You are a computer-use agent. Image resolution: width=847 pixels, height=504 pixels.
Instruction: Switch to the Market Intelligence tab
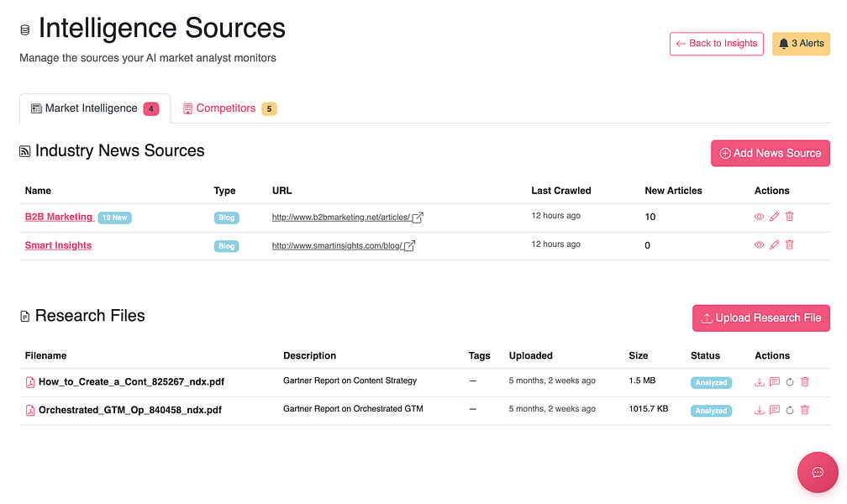click(94, 108)
